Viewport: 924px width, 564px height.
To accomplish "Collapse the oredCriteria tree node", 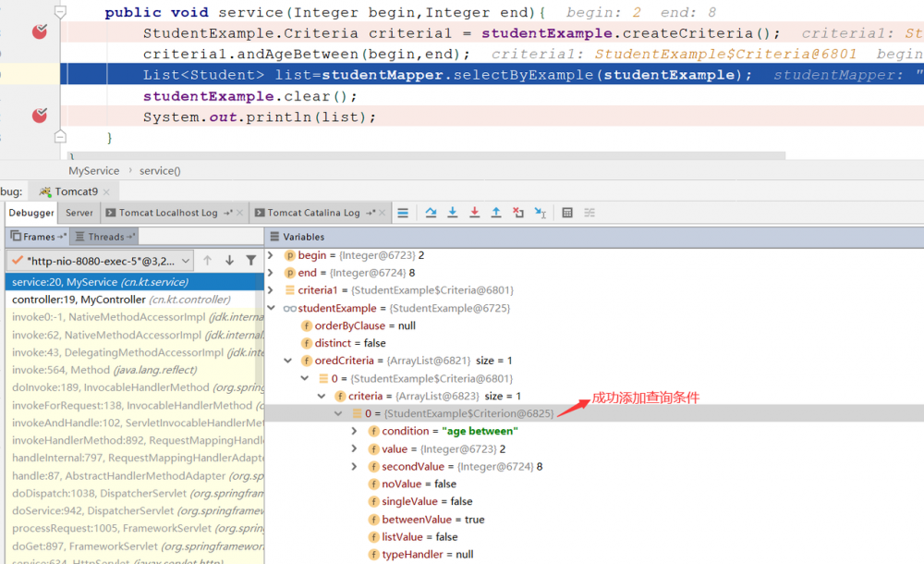I will pyautogui.click(x=288, y=361).
